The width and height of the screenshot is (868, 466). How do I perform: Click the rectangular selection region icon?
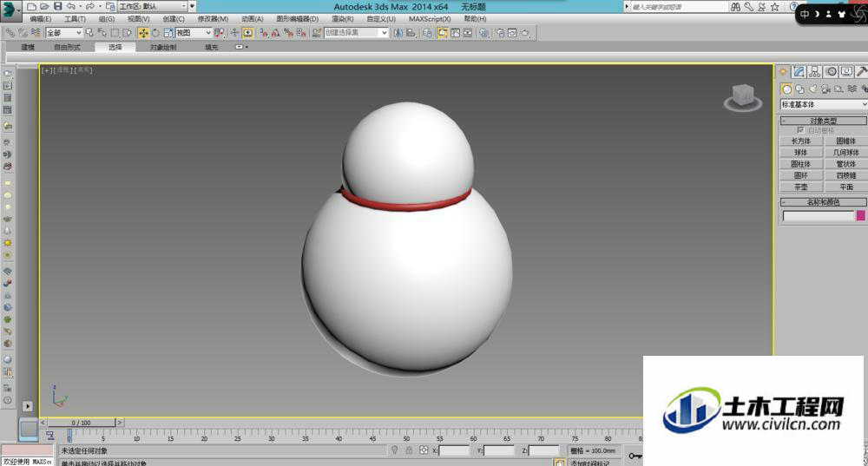click(115, 33)
